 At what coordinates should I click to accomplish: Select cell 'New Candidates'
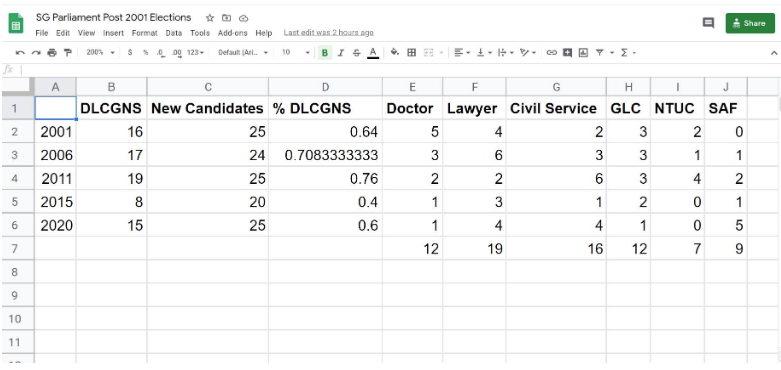[208, 108]
